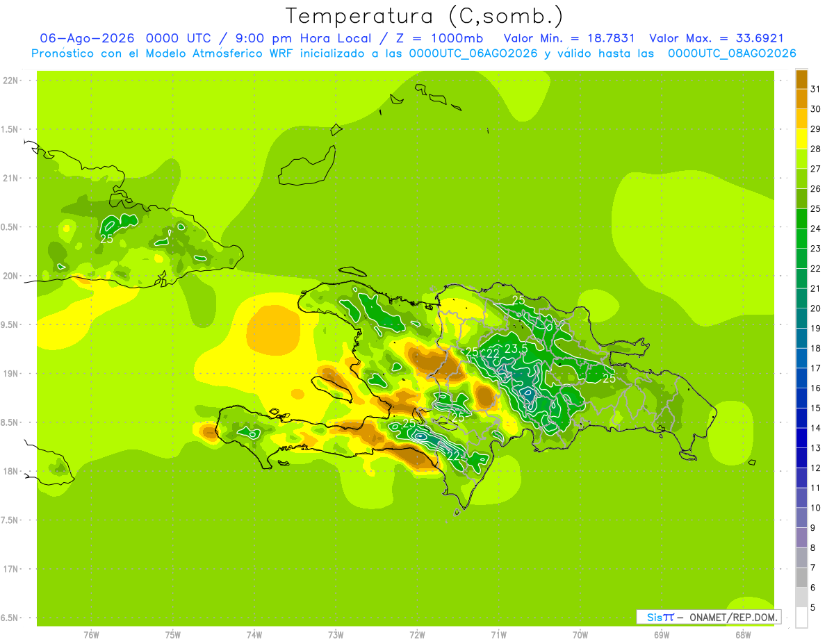Click the 74W longitude label
834x644 pixels.
tap(254, 635)
